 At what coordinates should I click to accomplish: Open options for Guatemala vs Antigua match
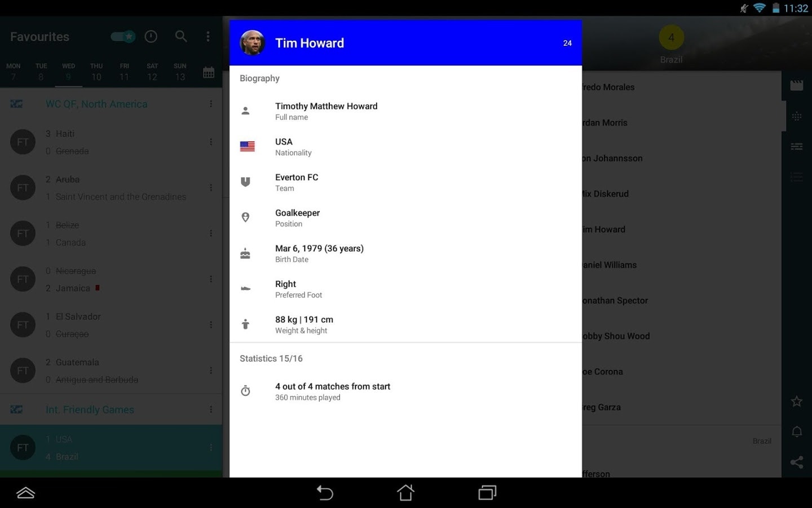point(211,371)
